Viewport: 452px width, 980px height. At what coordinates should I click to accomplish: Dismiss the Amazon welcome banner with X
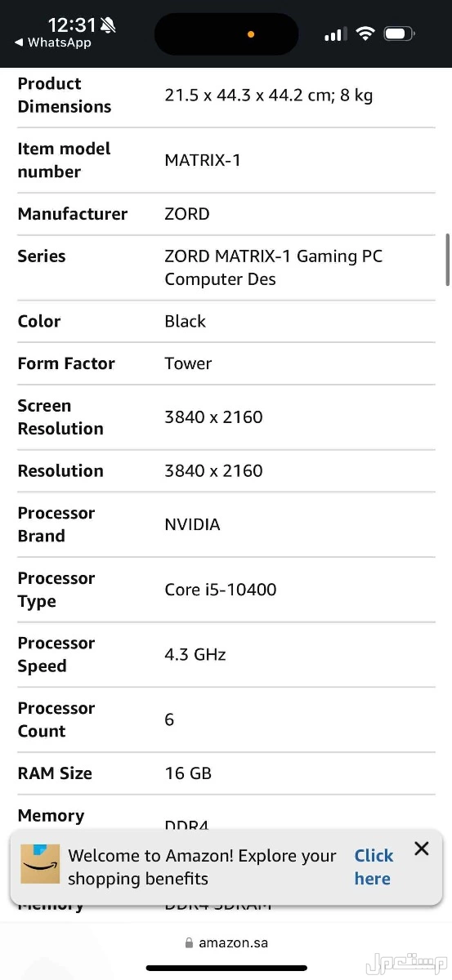(421, 849)
